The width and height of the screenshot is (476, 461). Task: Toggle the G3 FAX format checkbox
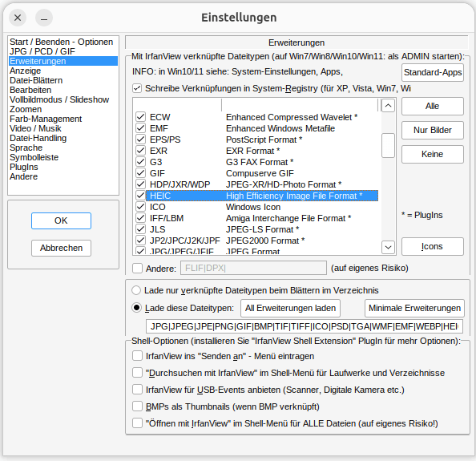(x=140, y=162)
